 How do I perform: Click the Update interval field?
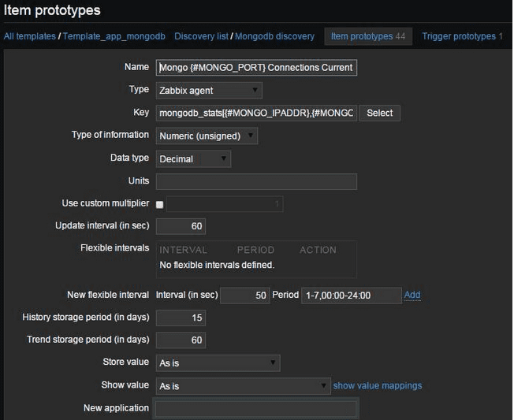click(x=181, y=227)
